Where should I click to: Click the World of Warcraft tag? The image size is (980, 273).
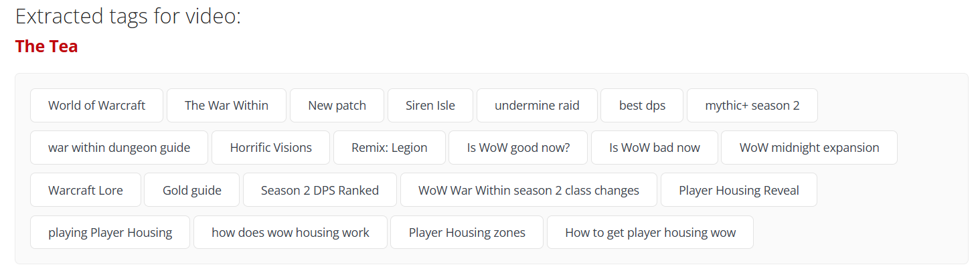click(x=96, y=106)
